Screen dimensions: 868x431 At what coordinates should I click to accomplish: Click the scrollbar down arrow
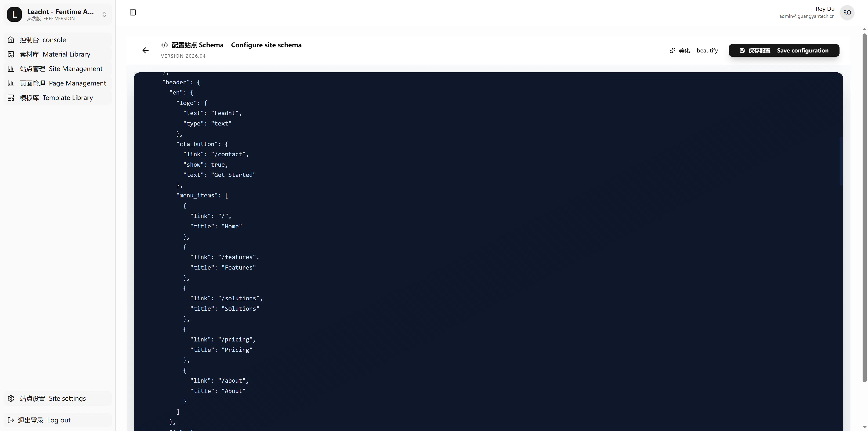[x=864, y=427]
